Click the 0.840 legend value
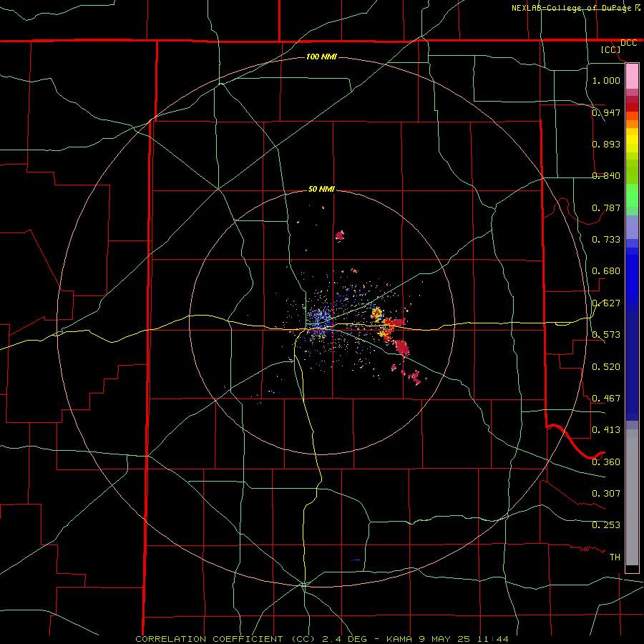 tap(606, 176)
